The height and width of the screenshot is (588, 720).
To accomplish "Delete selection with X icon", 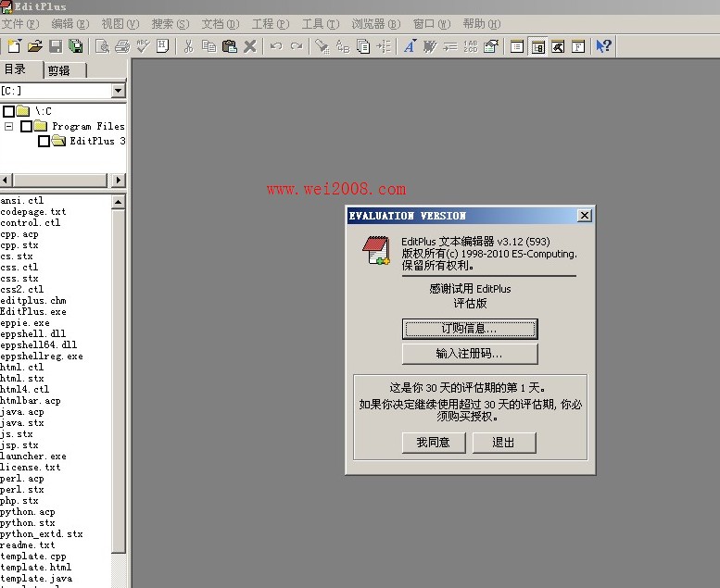I will 250,46.
